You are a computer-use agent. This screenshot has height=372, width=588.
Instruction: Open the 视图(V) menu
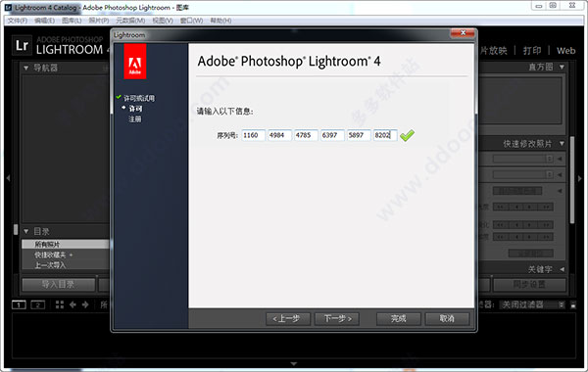[x=163, y=21]
